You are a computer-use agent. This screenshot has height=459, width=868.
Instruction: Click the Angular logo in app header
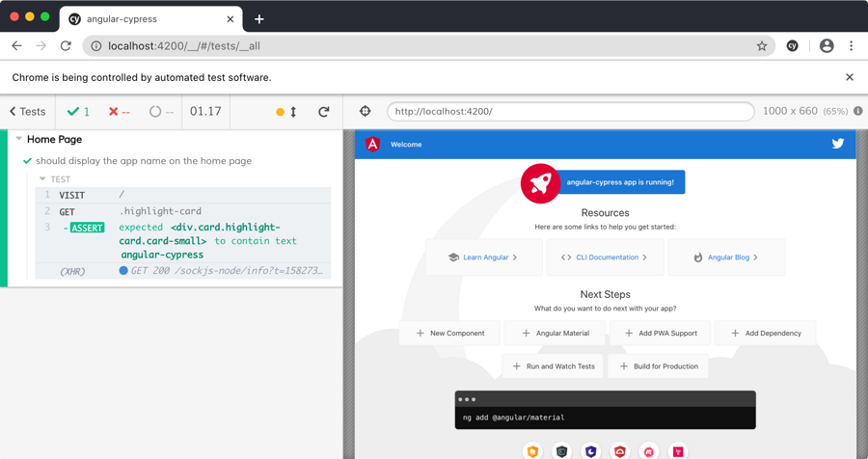pyautogui.click(x=372, y=145)
